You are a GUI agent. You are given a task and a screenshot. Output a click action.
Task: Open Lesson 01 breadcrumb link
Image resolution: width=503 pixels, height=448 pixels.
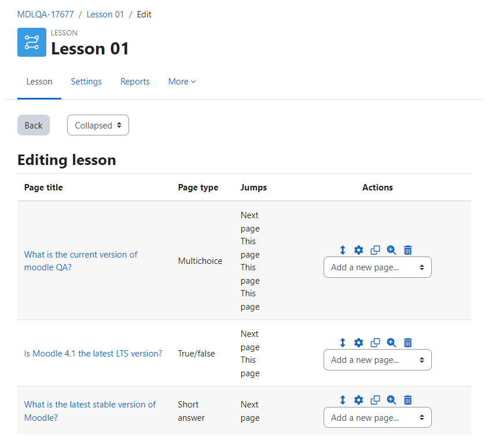point(105,14)
